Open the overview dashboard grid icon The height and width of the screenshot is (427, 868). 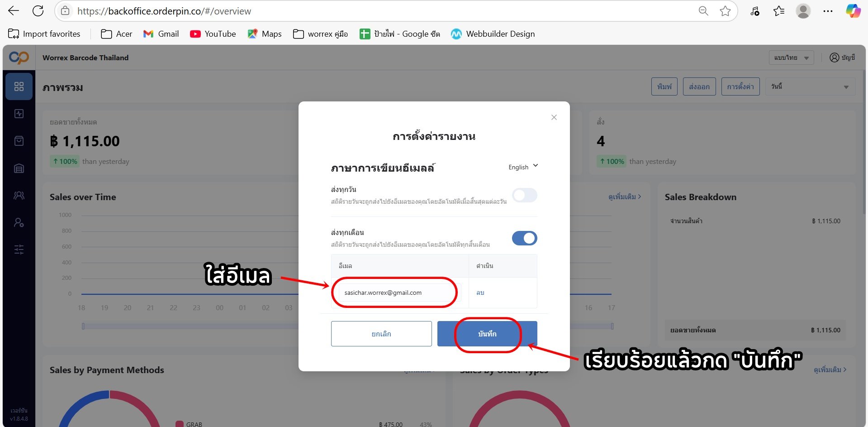[19, 86]
